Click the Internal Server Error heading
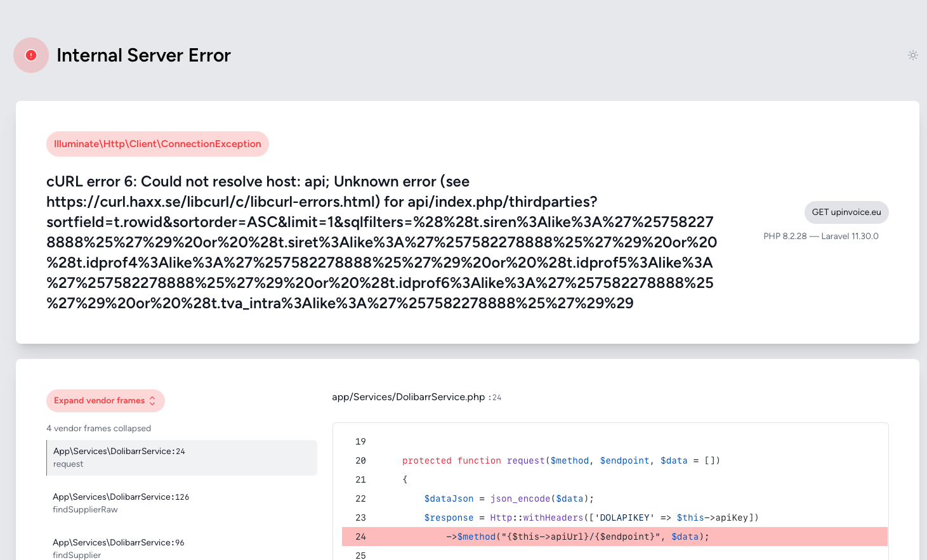The height and width of the screenshot is (560, 927). point(143,55)
